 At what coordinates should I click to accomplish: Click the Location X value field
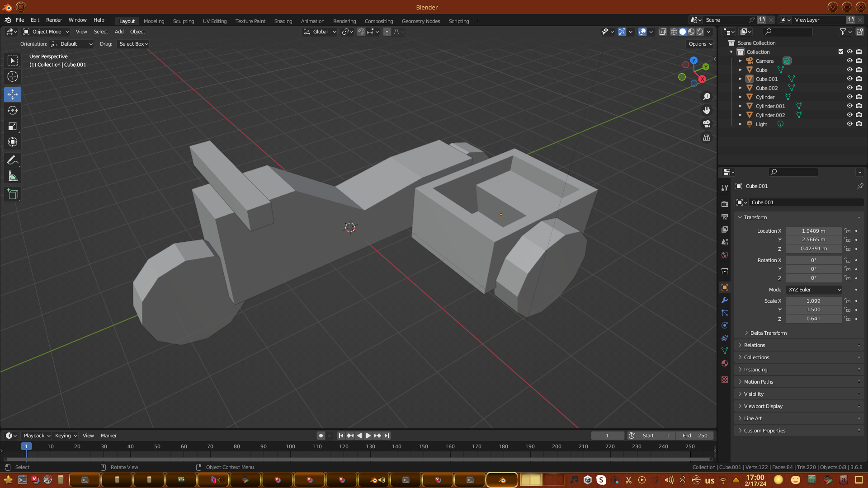[813, 231]
